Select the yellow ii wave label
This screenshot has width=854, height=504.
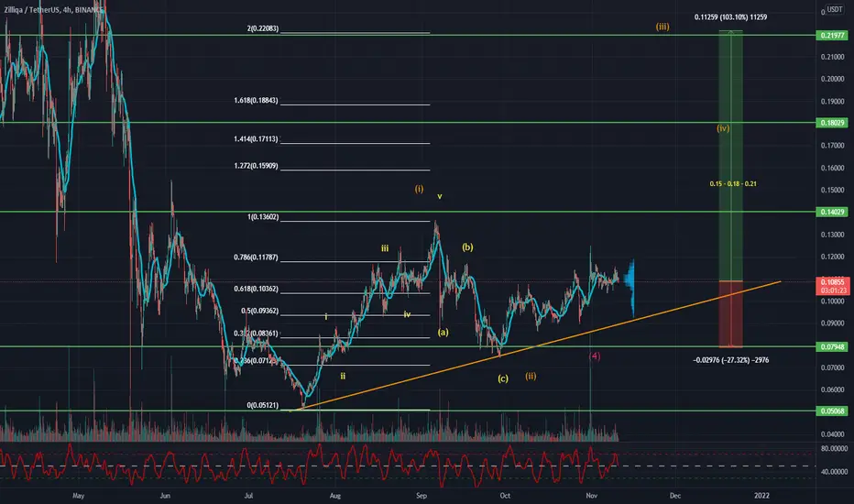point(343,376)
